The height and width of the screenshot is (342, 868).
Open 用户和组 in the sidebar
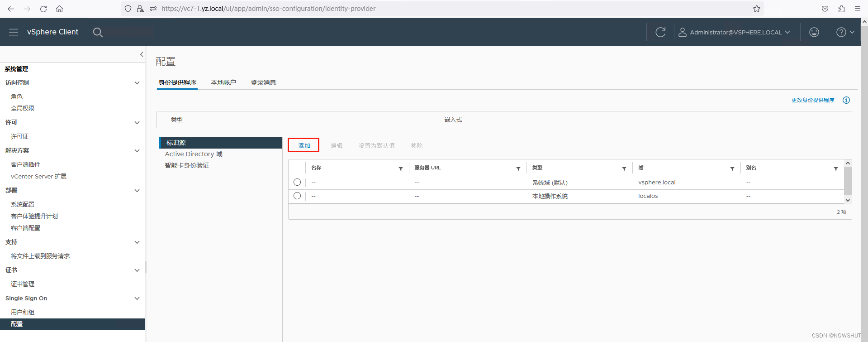(x=23, y=312)
